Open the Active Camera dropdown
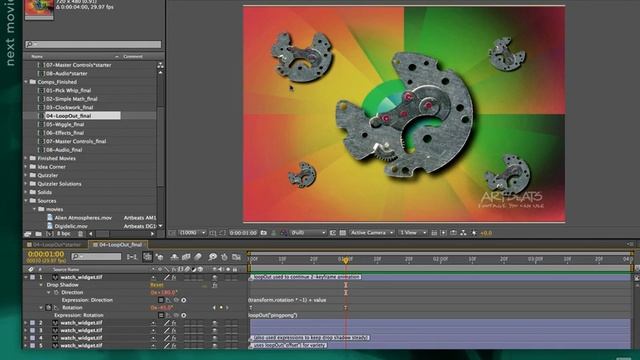Image resolution: width=640 pixels, height=360 pixels. click(x=372, y=233)
